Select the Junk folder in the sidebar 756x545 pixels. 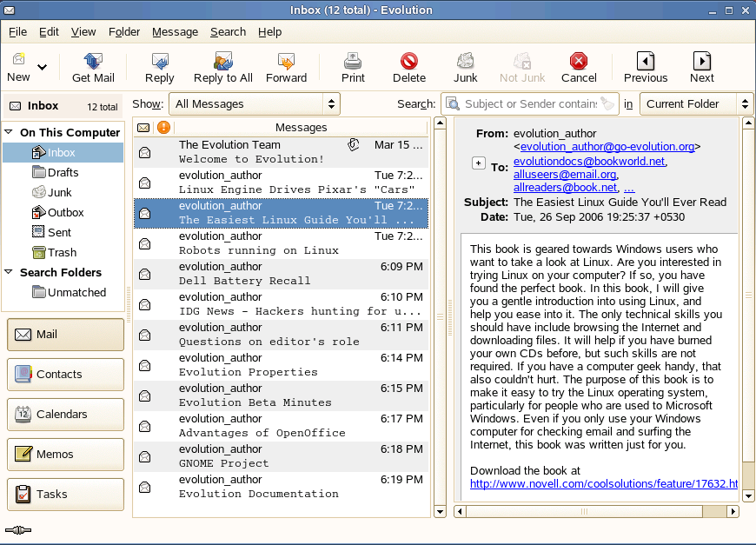[x=60, y=193]
